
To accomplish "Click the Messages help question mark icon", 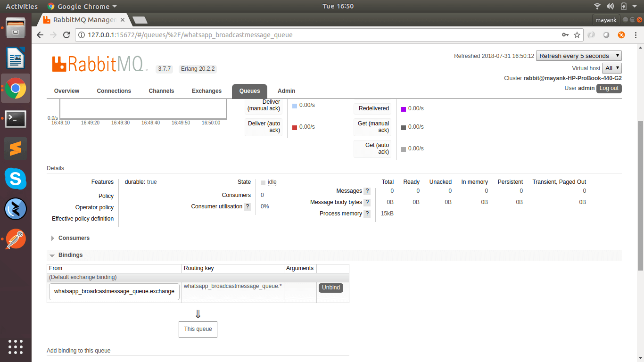I will [x=367, y=191].
